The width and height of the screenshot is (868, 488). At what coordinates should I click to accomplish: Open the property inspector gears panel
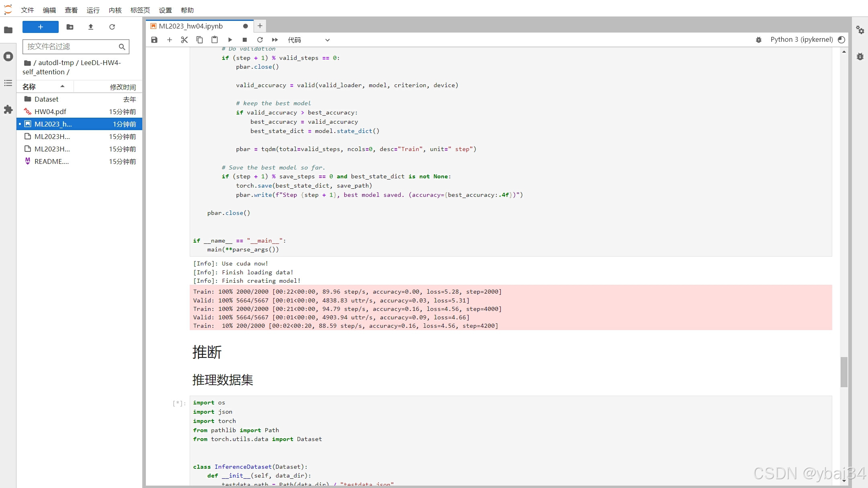pos(860,30)
